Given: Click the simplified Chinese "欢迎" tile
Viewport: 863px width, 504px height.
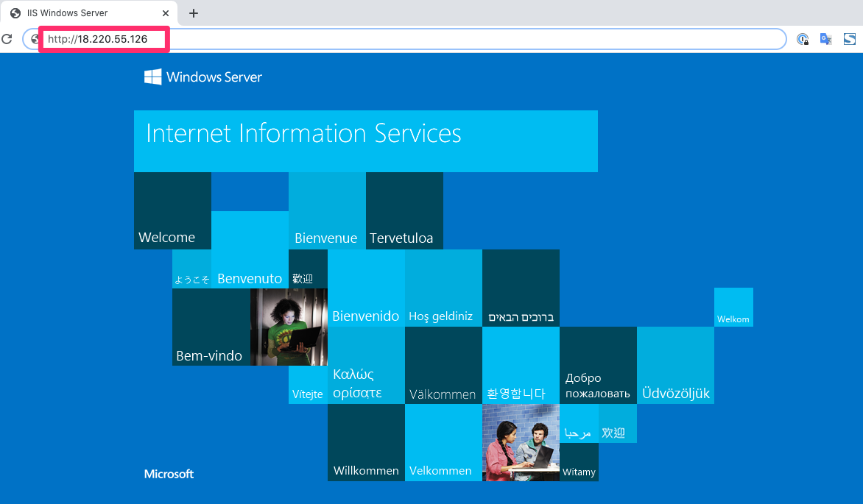Looking at the screenshot, I should pyautogui.click(x=618, y=423).
